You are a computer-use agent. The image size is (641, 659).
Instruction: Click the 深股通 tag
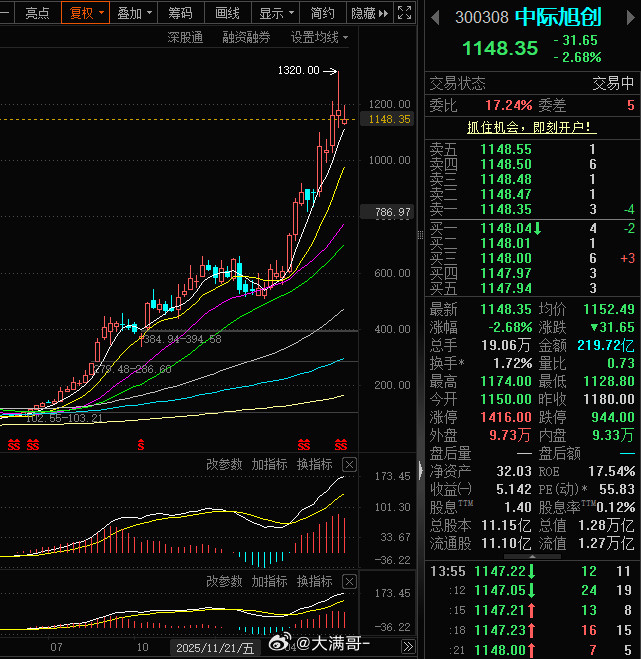coord(185,37)
